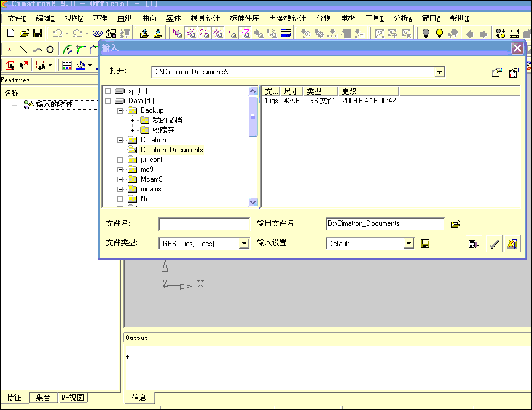Switch to the 信息 output tab

139,398
